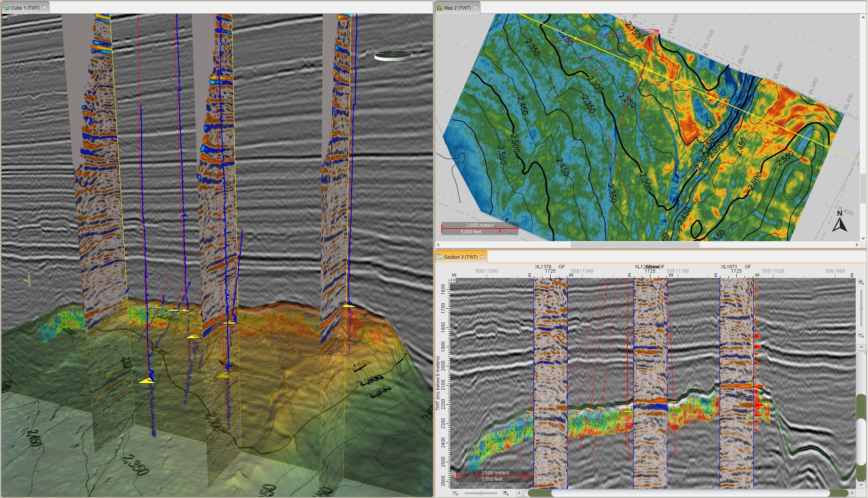Click the zoom-in magnifier in Section 3
Viewport: 868px width, 498px height.
[505, 493]
